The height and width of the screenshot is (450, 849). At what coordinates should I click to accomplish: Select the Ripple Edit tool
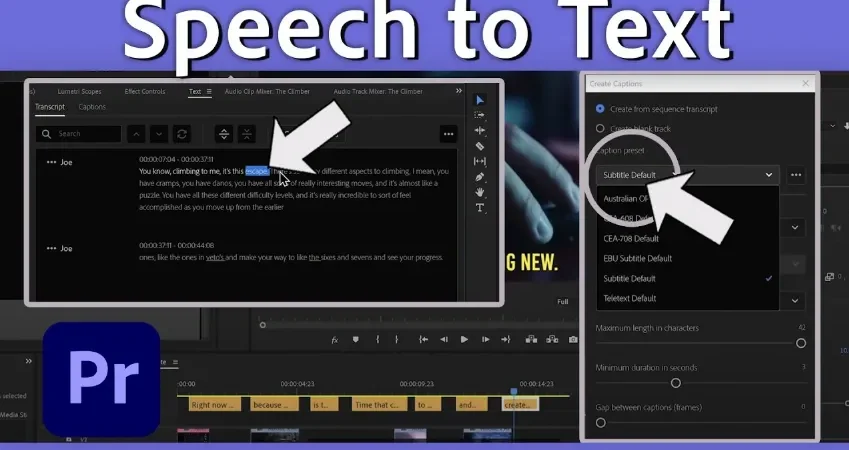[x=480, y=131]
